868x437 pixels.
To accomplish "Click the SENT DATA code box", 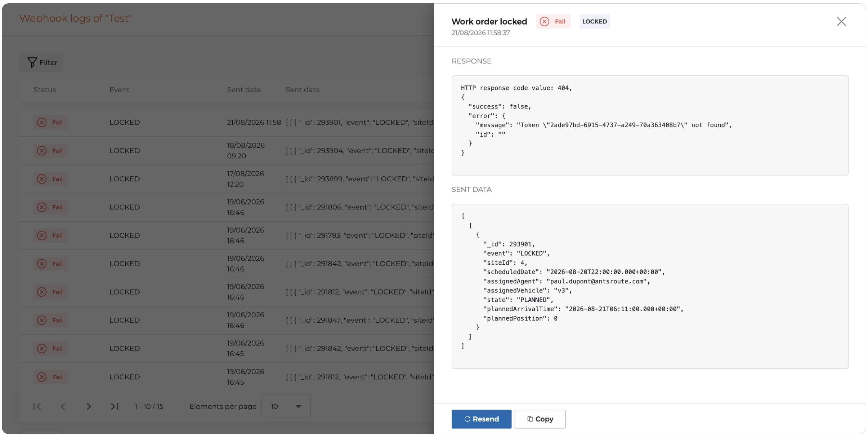I will pyautogui.click(x=650, y=286).
